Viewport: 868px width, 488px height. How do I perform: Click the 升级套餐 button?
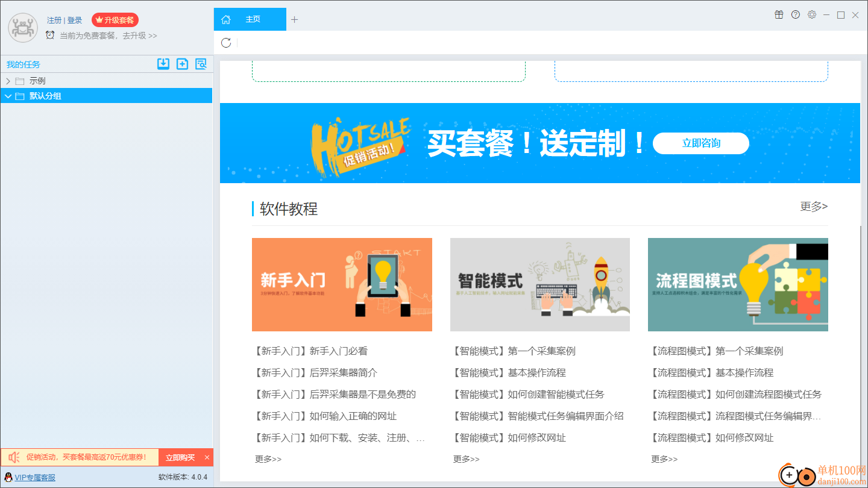click(115, 20)
